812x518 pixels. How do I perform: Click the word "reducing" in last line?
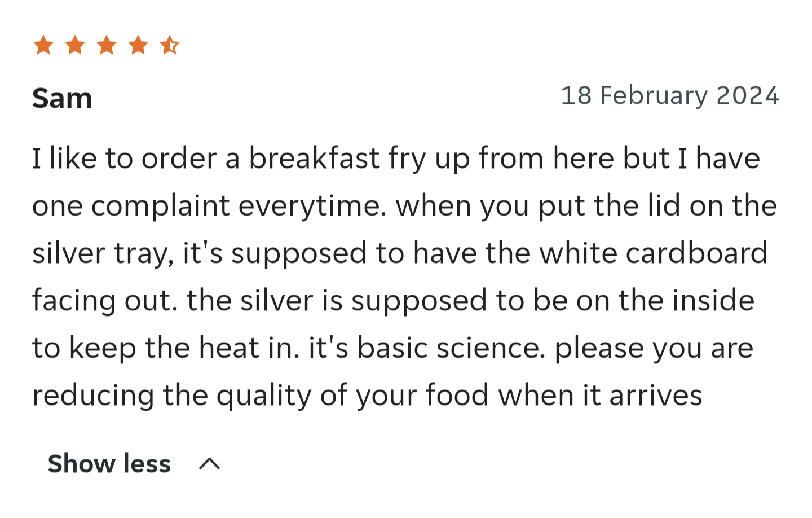coord(93,395)
